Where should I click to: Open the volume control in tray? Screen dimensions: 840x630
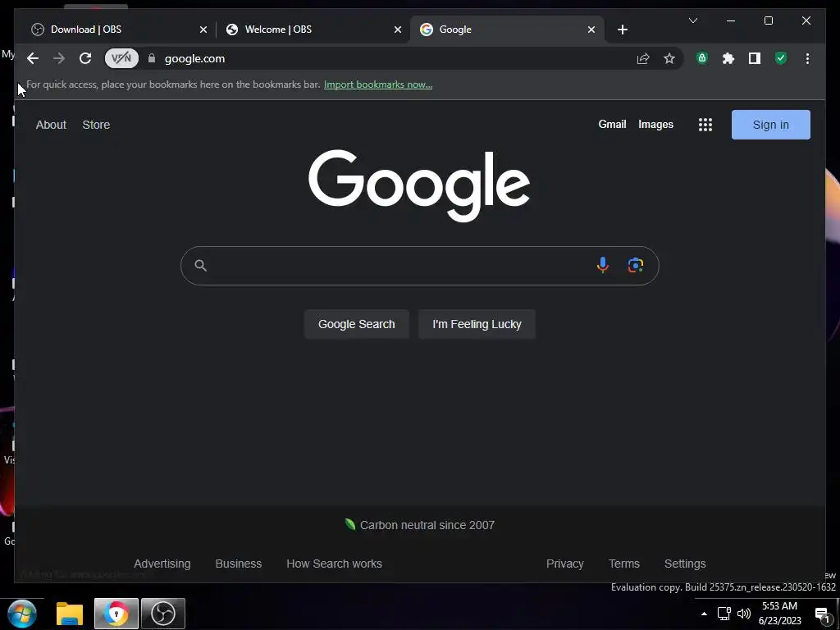click(744, 614)
